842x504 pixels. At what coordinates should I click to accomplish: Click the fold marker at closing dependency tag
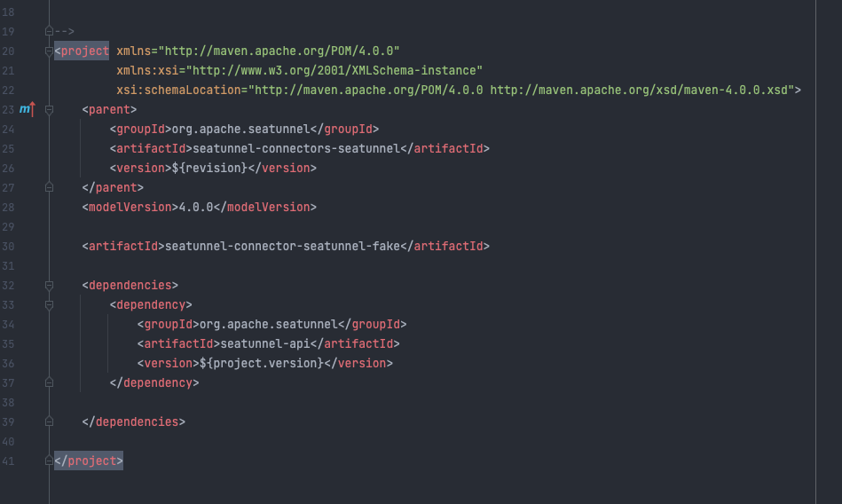pyautogui.click(x=49, y=382)
